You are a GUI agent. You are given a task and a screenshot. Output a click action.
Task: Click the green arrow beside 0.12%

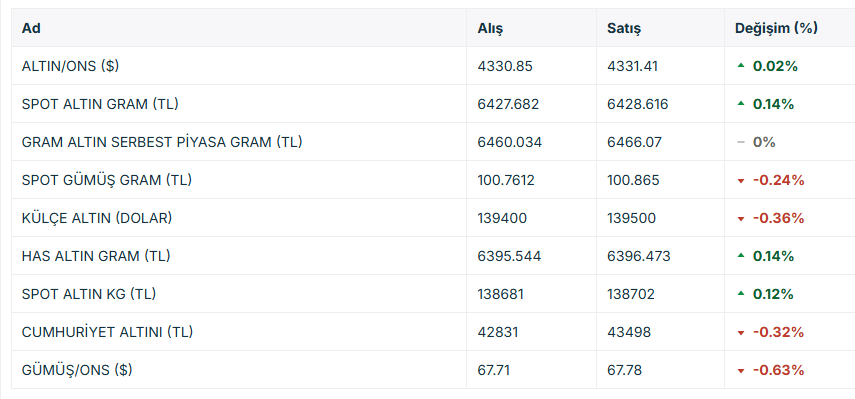pyautogui.click(x=740, y=294)
